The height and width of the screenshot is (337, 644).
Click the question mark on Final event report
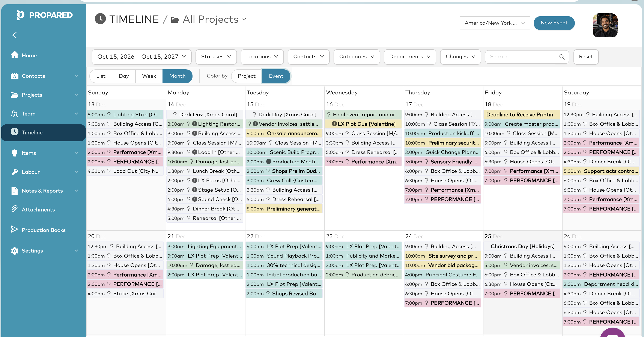pyautogui.click(x=329, y=114)
